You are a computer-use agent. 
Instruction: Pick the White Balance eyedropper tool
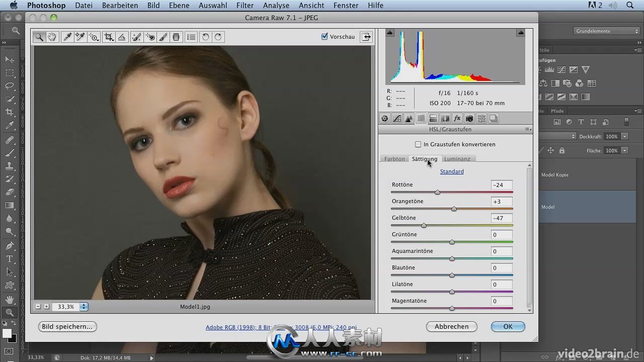[x=66, y=37]
